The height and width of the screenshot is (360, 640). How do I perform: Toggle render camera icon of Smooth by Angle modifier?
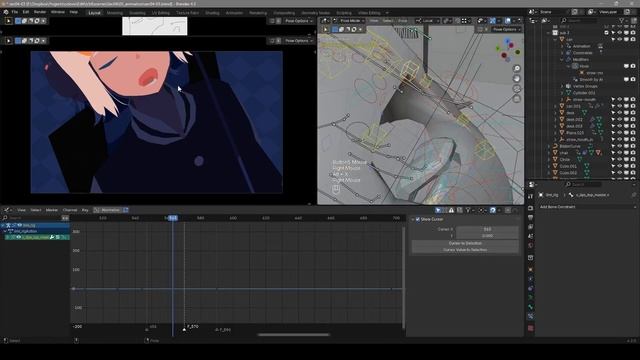pos(633,80)
